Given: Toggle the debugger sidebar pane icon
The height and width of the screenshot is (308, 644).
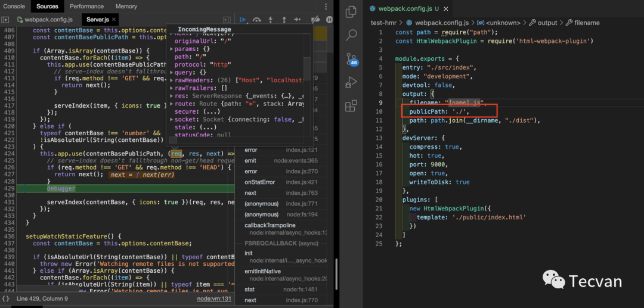Looking at the screenshot, I should coord(227,19).
